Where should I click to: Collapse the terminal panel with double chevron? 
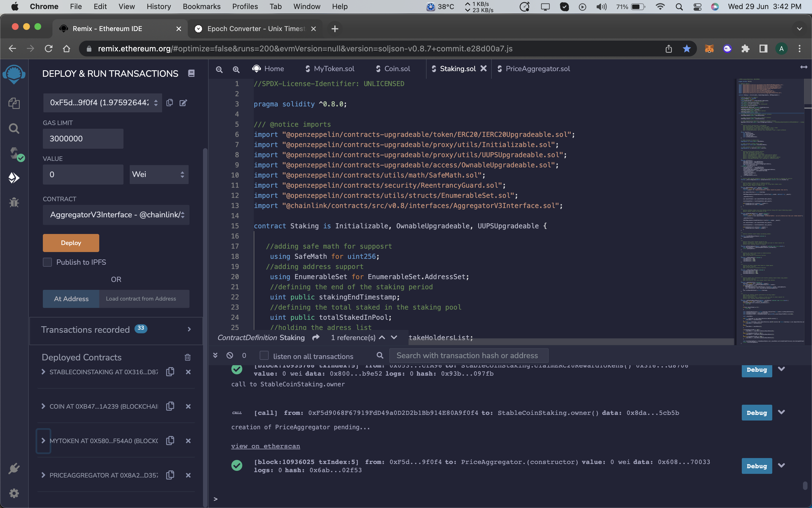[215, 356]
